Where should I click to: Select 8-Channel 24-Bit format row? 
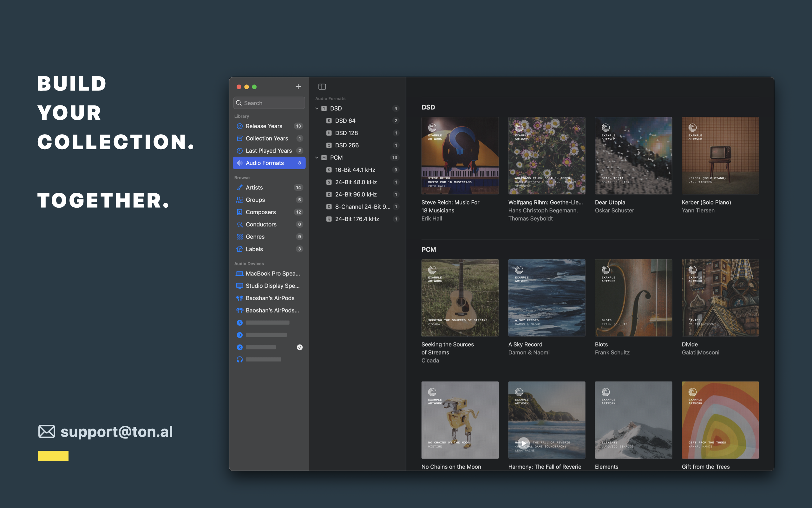(358, 207)
